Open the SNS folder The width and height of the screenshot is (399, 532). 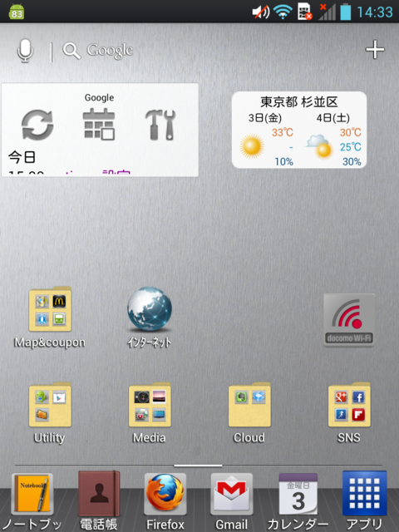(349, 413)
